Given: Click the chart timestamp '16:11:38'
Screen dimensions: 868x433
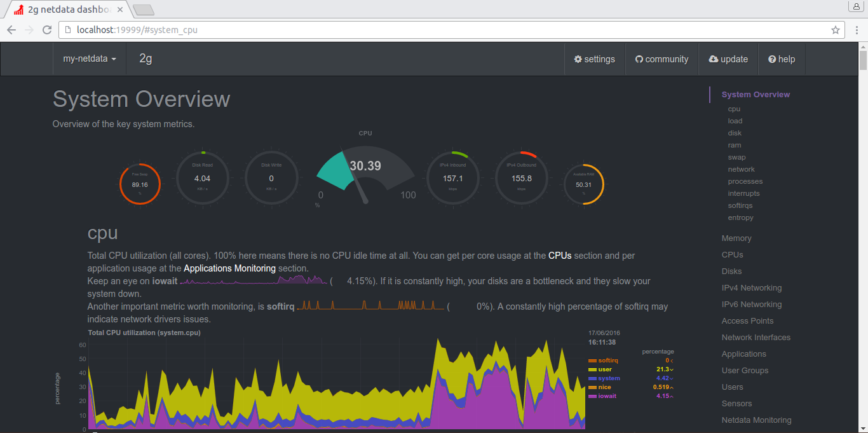Looking at the screenshot, I should (x=602, y=342).
